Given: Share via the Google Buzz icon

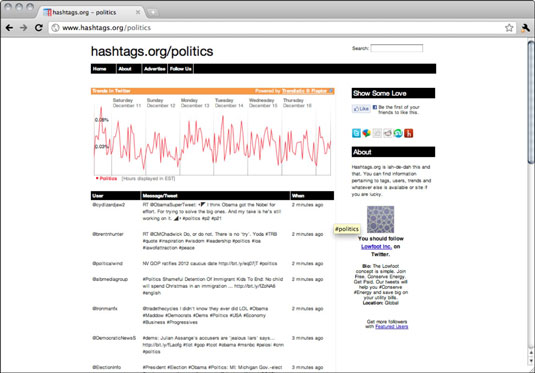Looking at the screenshot, I should [366, 133].
